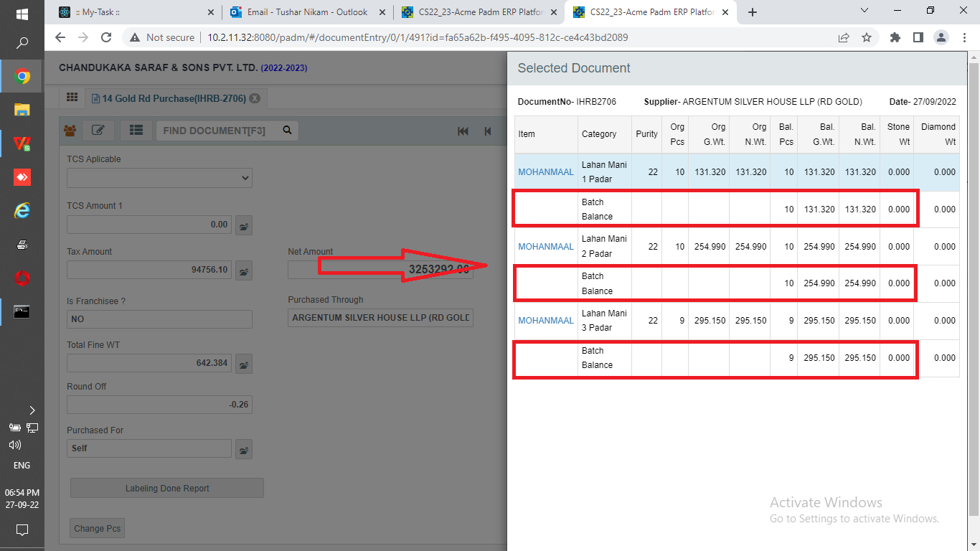
Task: Open Internet Explorer from taskbar
Action: point(22,210)
